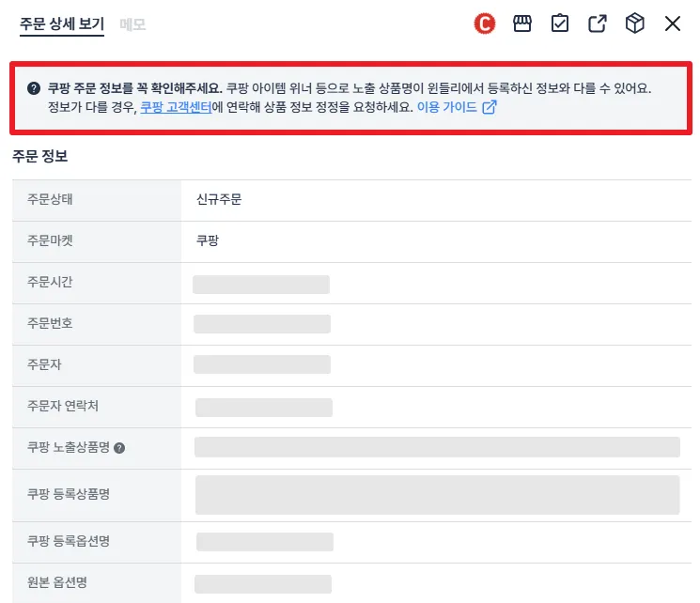Click the help icon next to 쿠팡 노출상품명
700x603 pixels.
coord(119,448)
